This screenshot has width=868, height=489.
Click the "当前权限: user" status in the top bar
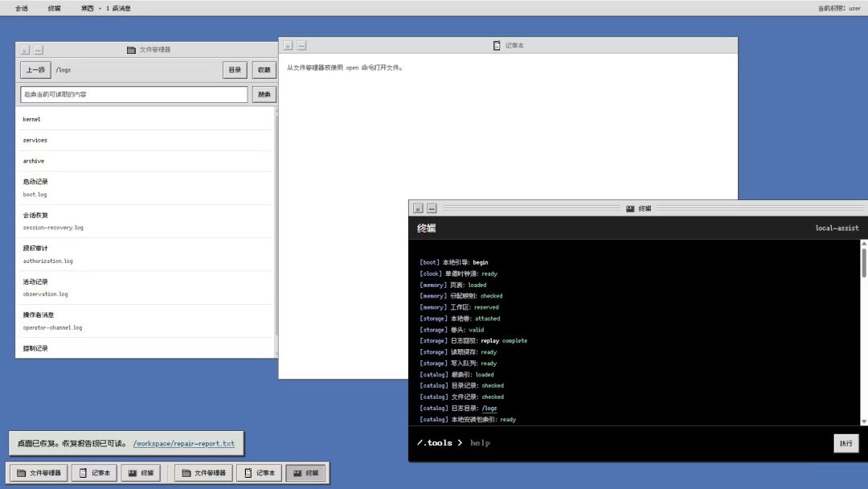tap(839, 8)
